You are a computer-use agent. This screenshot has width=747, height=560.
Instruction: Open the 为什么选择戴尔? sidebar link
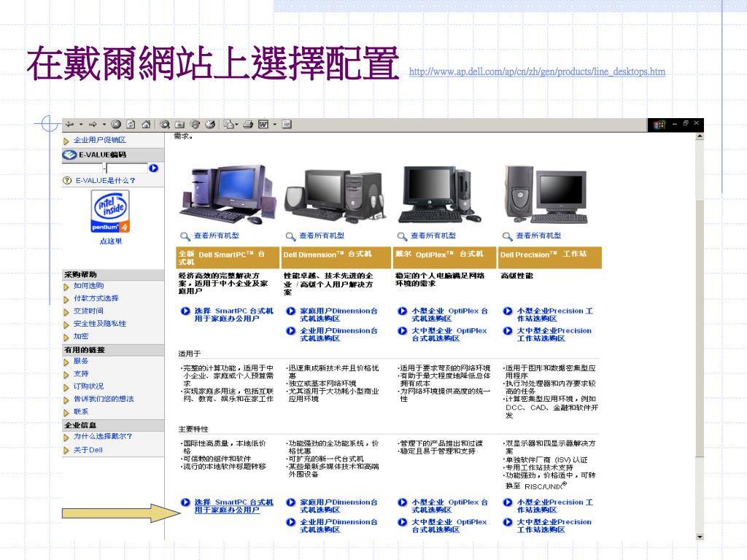103,436
